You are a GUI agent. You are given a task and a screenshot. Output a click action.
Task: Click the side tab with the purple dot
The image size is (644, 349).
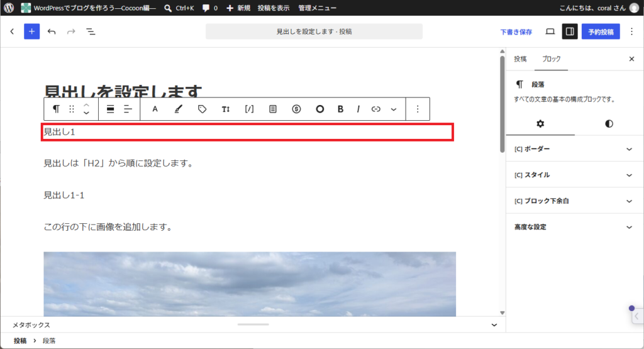tap(636, 315)
